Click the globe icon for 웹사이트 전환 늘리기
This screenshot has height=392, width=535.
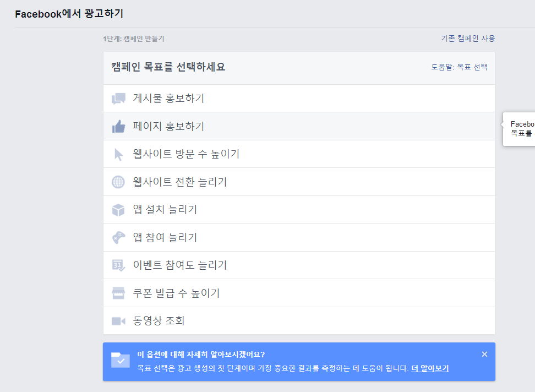(118, 182)
